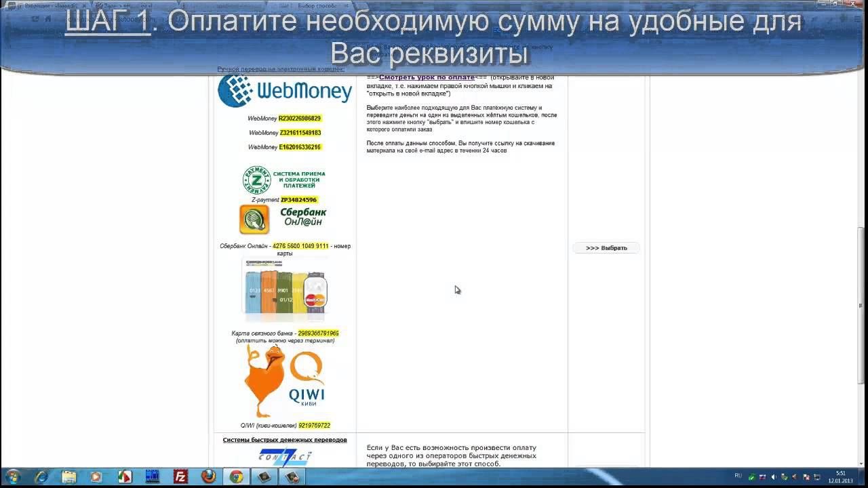Click the bank cards image
Viewport: 868px width, 488px height.
tap(285, 291)
